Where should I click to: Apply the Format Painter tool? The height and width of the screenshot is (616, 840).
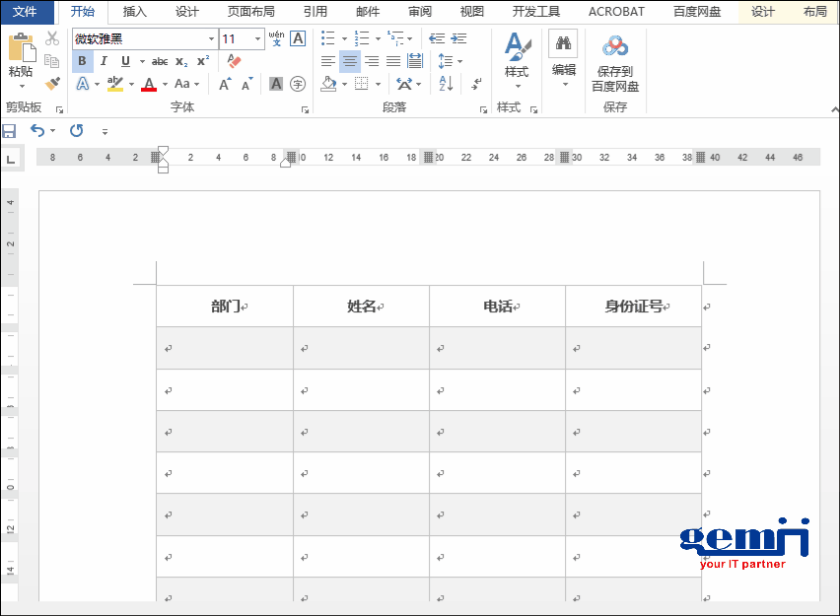click(x=53, y=83)
